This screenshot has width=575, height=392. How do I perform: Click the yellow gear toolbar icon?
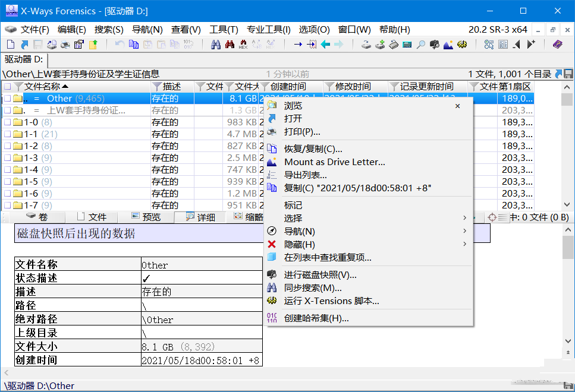[x=462, y=45]
